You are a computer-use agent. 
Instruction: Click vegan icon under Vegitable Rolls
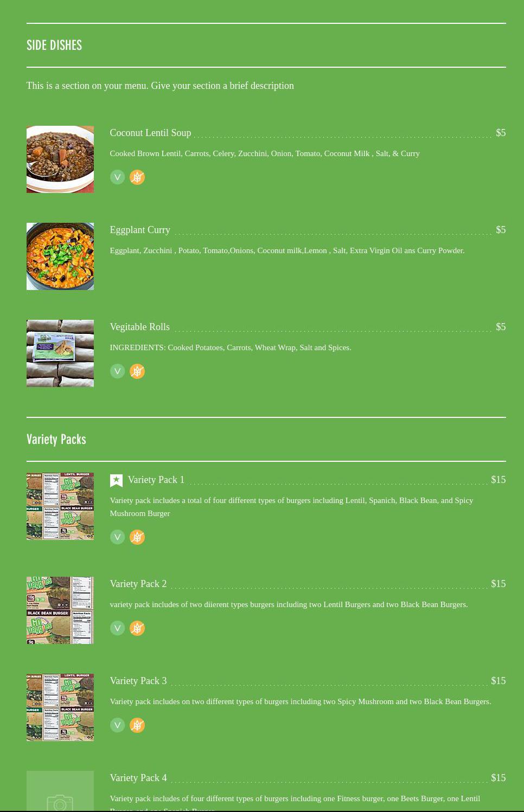tap(117, 371)
